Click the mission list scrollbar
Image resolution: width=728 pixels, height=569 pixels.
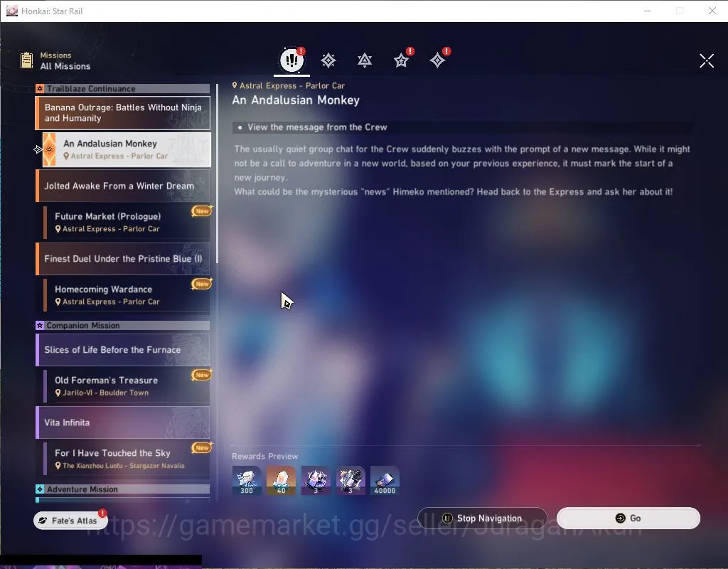(x=217, y=174)
